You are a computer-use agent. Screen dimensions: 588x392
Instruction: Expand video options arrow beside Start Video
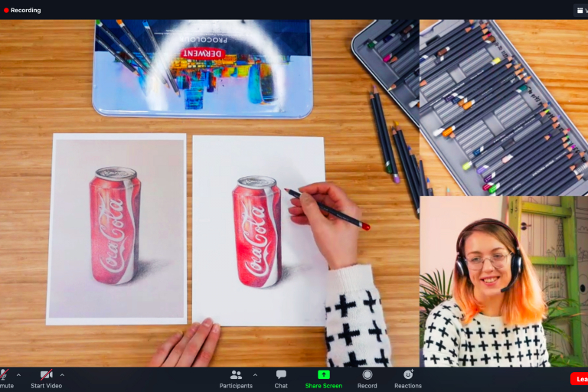click(62, 375)
